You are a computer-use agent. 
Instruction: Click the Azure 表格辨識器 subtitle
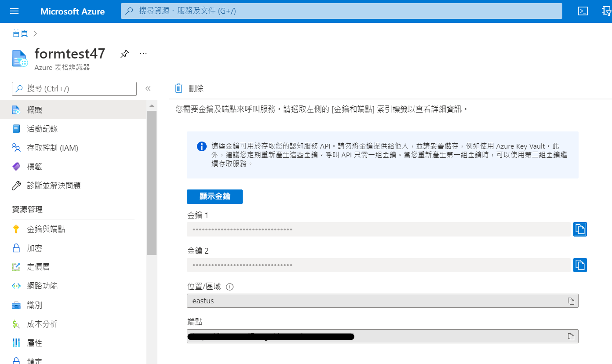[x=62, y=68]
